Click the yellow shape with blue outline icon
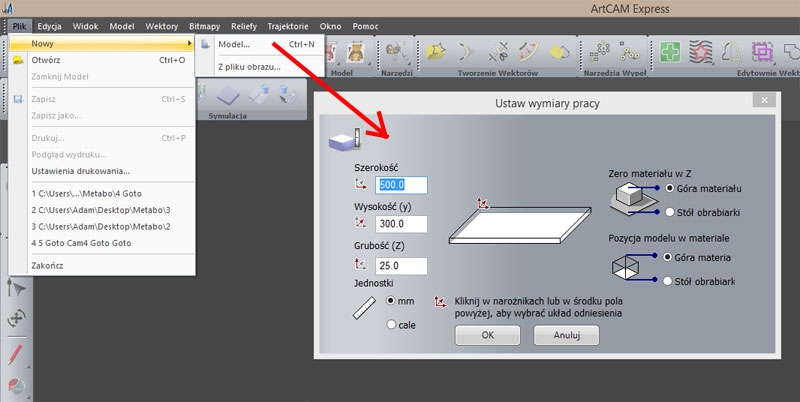The image size is (800, 402). [560, 52]
